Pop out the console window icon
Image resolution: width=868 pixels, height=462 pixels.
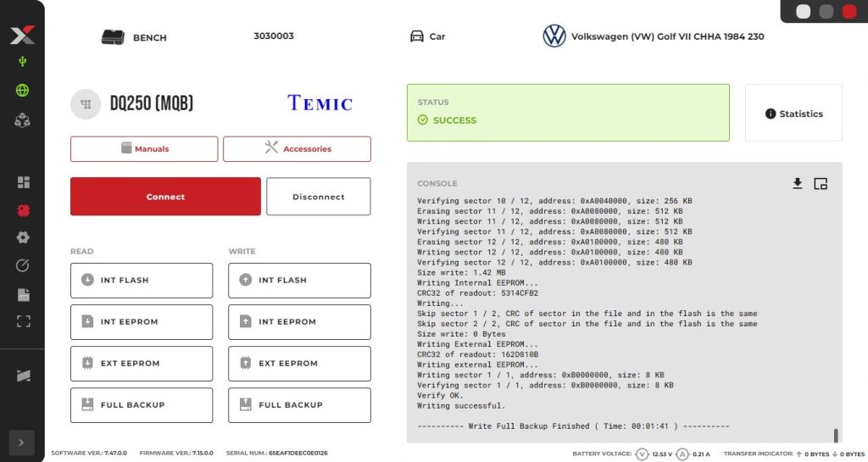[x=821, y=184]
